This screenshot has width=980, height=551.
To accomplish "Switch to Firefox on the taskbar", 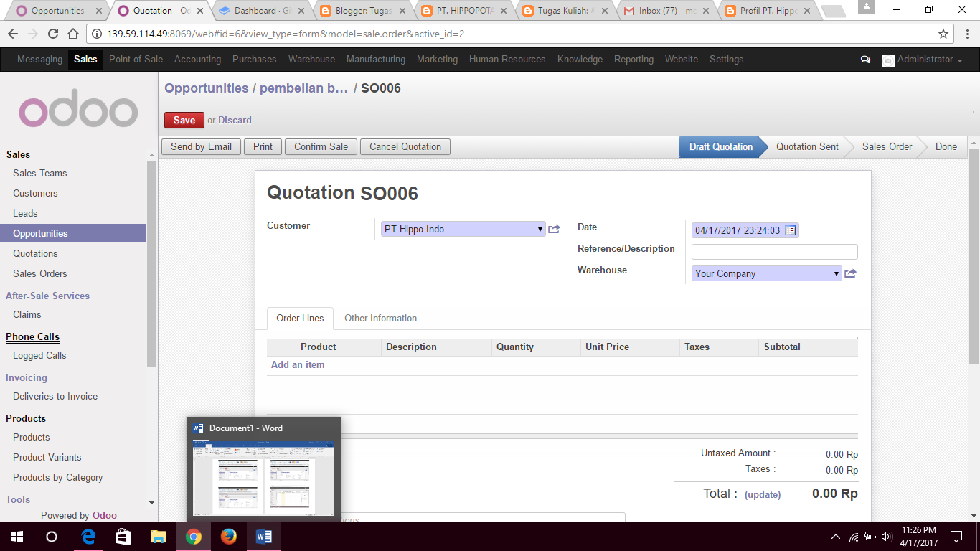I will pyautogui.click(x=229, y=537).
